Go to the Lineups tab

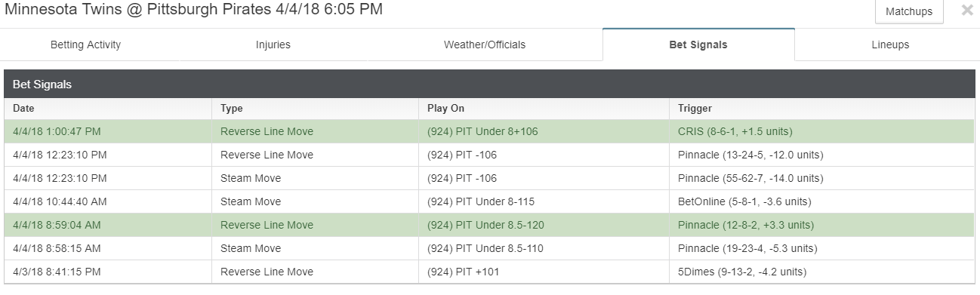[x=890, y=45]
